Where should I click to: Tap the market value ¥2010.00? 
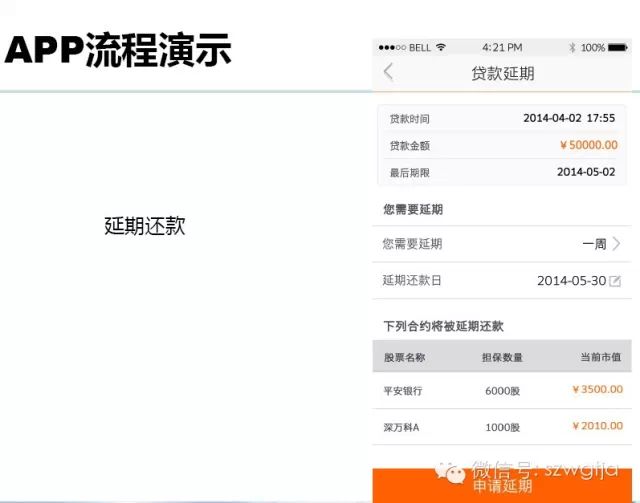click(598, 426)
